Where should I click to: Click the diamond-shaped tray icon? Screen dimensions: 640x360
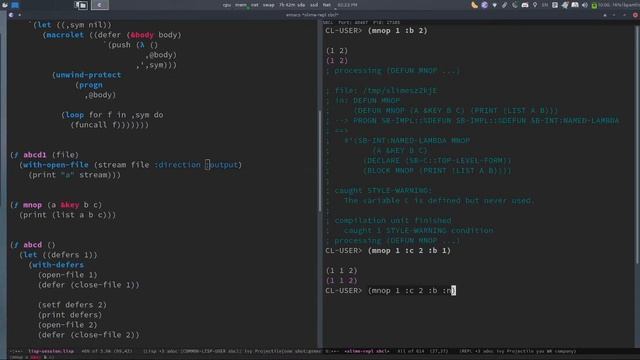(495, 5)
